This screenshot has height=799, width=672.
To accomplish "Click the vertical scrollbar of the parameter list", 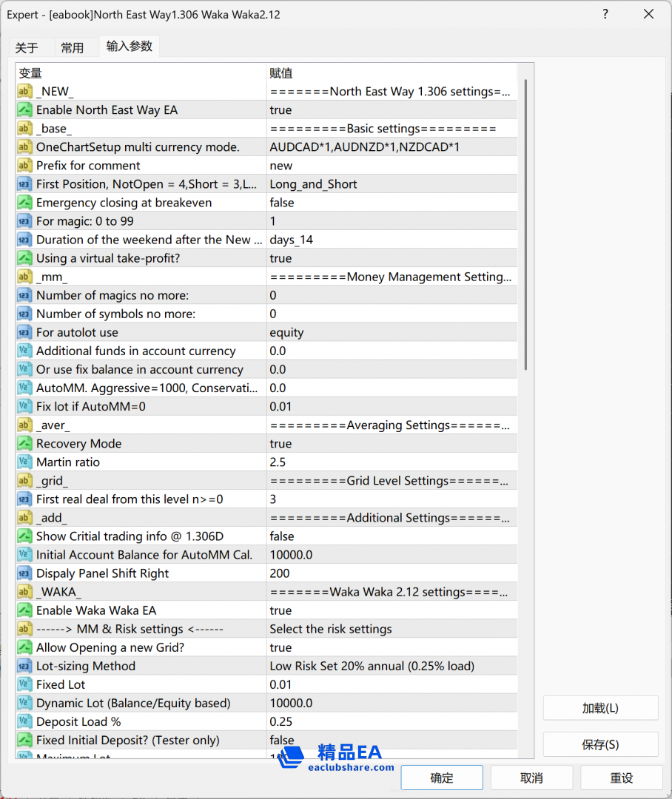I will click(525, 222).
